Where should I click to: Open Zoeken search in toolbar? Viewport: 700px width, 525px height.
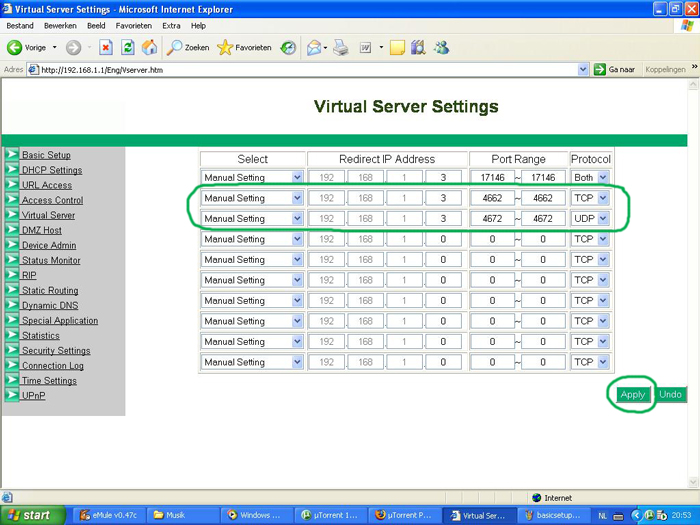coord(188,47)
